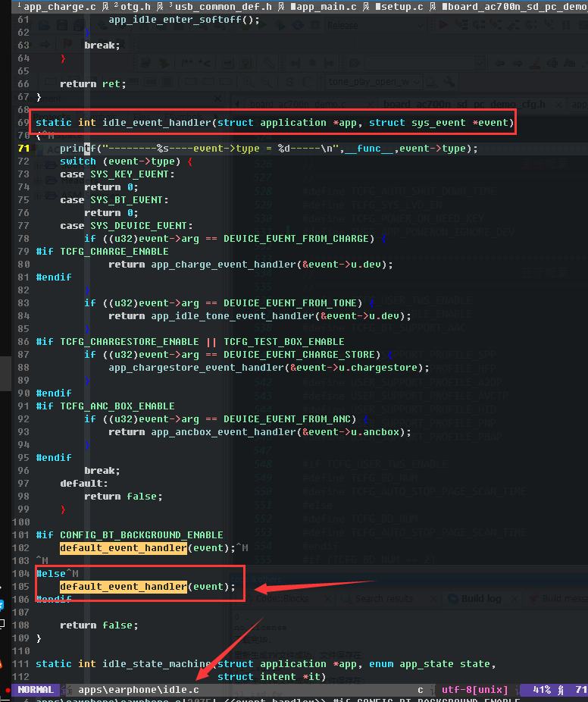588x702 pixels.
Task: Open the usb_common_def.h vim tab
Action: (x=220, y=6)
